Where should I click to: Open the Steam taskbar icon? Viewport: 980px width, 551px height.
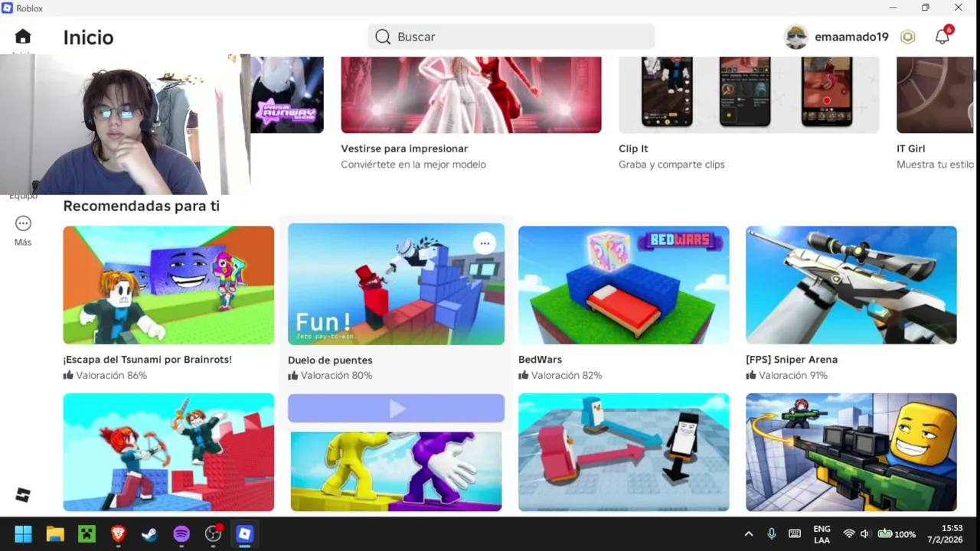point(149,534)
